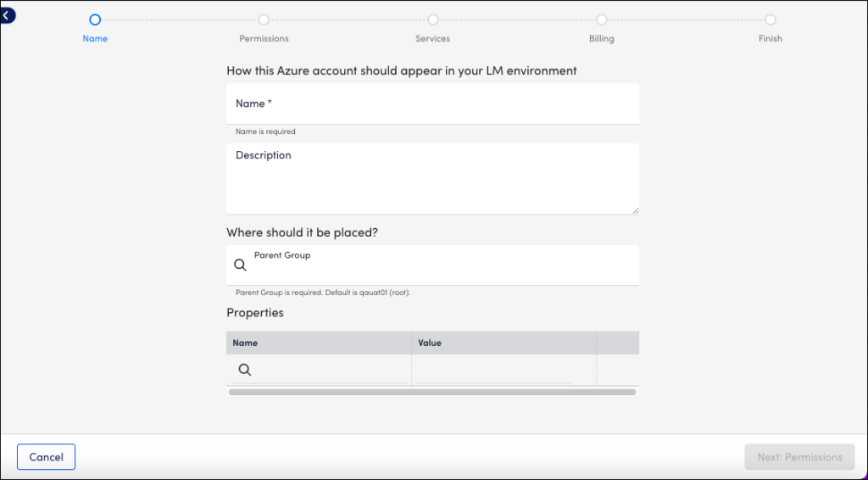Grab the Description textarea resize handle
Viewport: 868px width, 480px height.
click(636, 210)
